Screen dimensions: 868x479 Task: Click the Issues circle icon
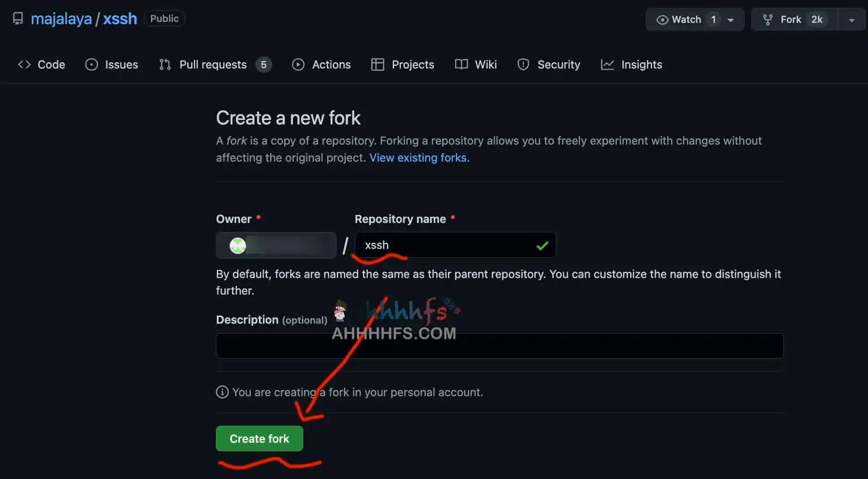[91, 64]
